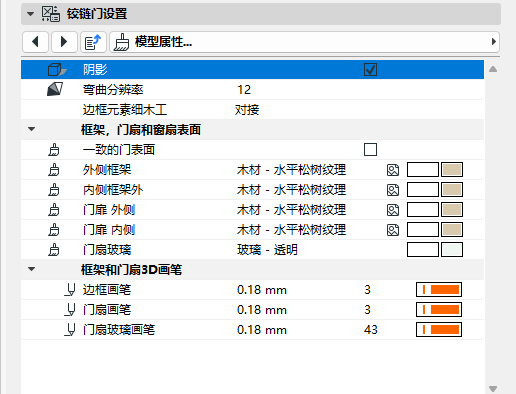Click the flyout arrow right of 模型属性

click(x=494, y=42)
